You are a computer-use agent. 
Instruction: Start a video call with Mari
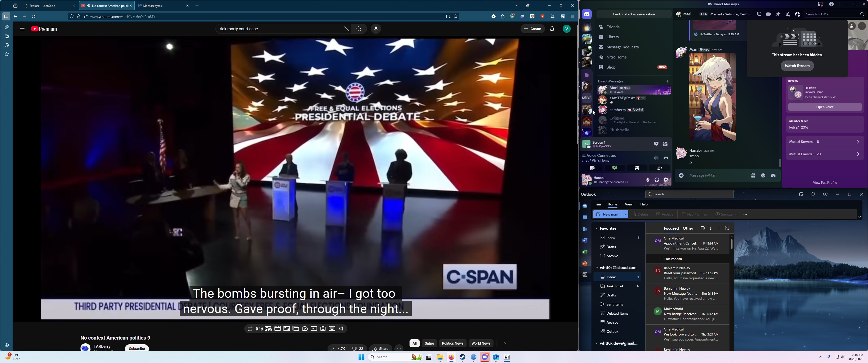pos(768,14)
